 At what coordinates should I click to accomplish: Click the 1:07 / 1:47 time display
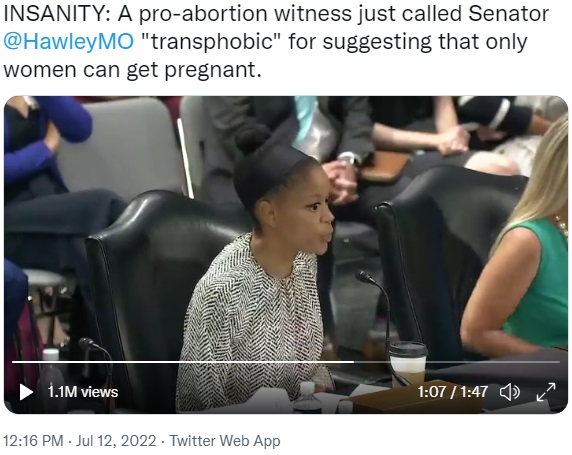coord(452,392)
